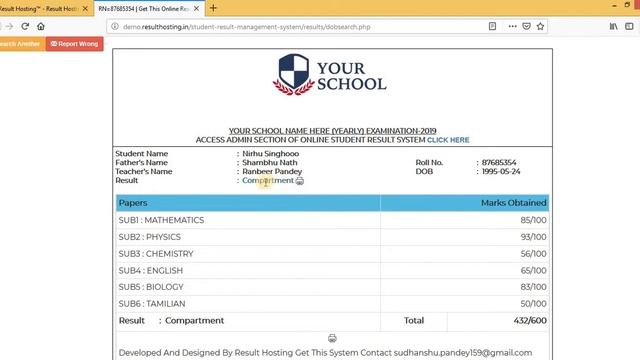Select the SUB4 : ENGLISH row
This screenshot has width=640, height=360.
coord(333,270)
